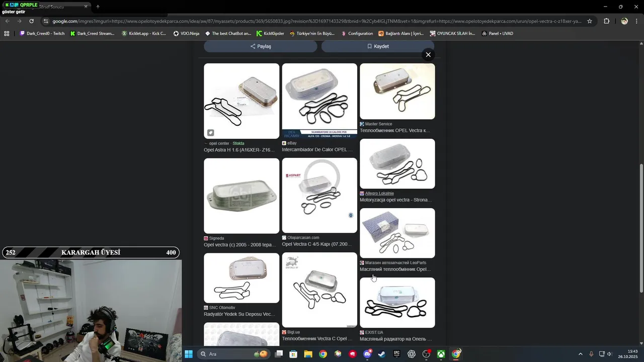Go back to the previous page
The height and width of the screenshot is (362, 644).
(7, 21)
